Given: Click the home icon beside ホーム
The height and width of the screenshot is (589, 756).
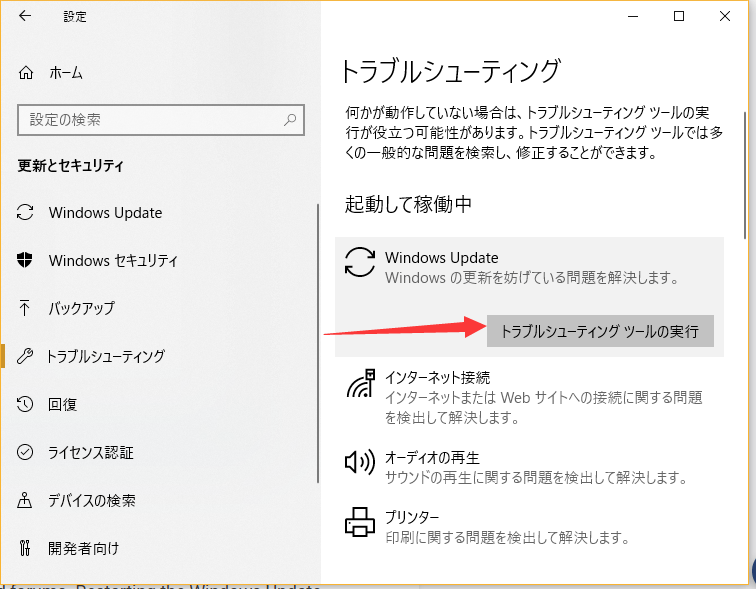Looking at the screenshot, I should tap(26, 73).
